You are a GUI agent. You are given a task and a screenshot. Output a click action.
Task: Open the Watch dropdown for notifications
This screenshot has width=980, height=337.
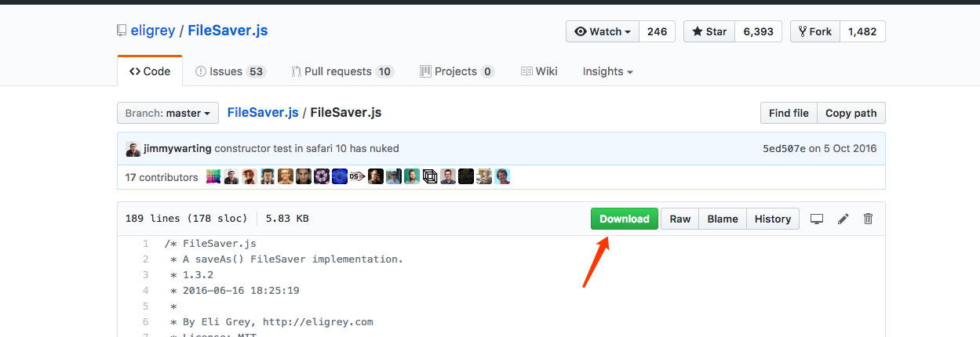603,31
